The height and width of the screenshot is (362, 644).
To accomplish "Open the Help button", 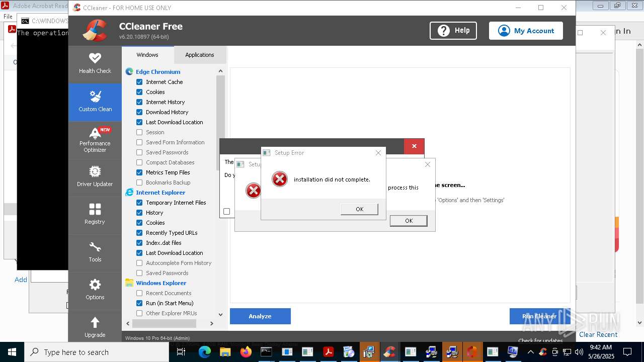I will [453, 31].
